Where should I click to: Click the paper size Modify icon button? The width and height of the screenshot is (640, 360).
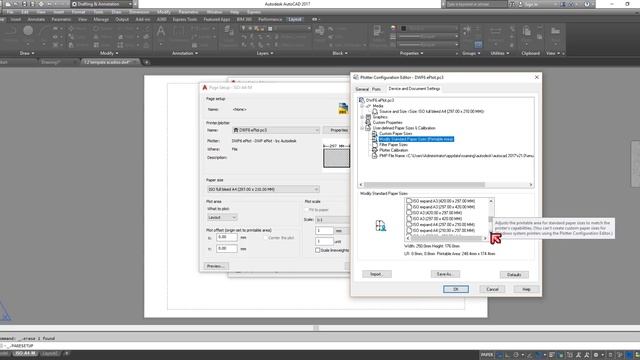[x=380, y=226]
